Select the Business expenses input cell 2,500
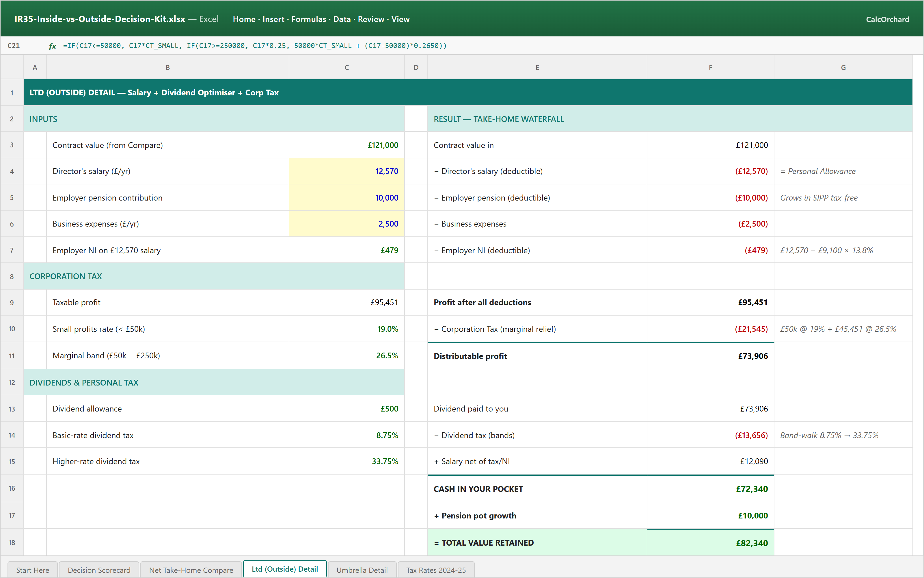The width and height of the screenshot is (924, 578). [346, 224]
